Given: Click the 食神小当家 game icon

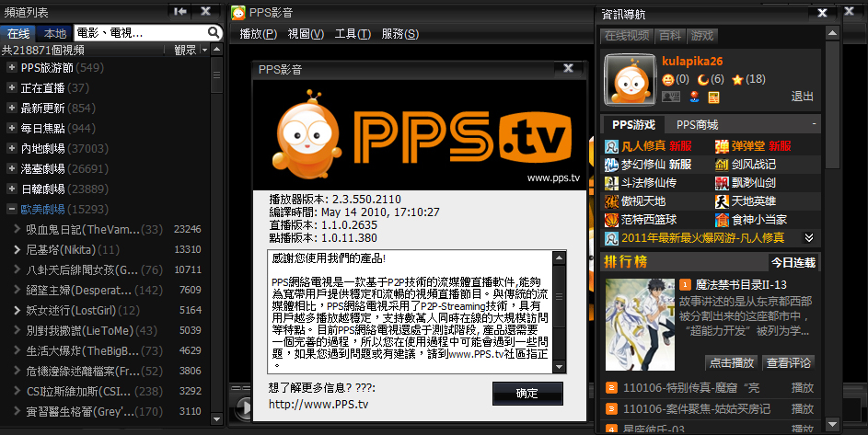Looking at the screenshot, I should pyautogui.click(x=722, y=220).
